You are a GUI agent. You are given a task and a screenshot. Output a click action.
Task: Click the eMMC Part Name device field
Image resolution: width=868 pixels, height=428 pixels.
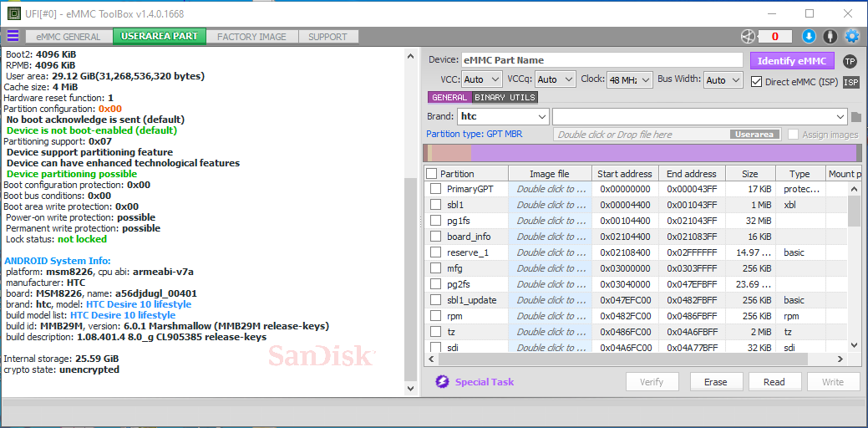point(602,60)
